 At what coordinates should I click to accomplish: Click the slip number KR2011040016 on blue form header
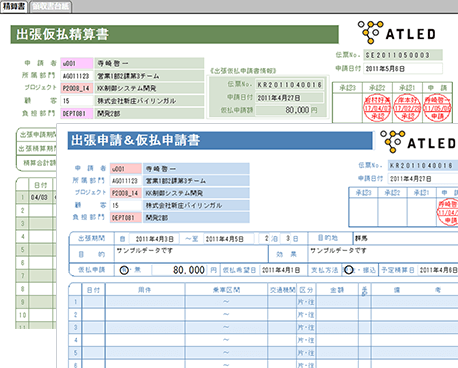pyautogui.click(x=422, y=166)
